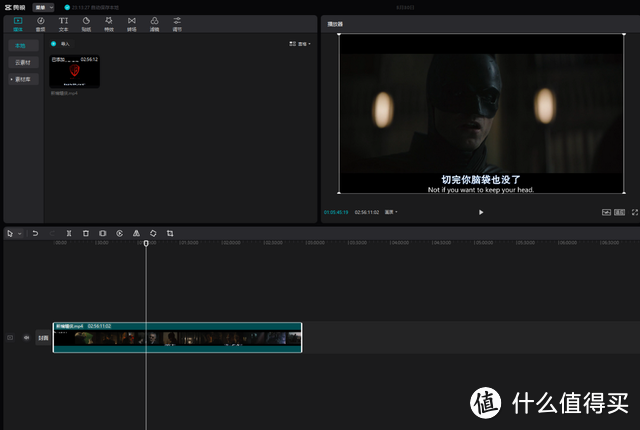Open the 调节 (Adjust) panel icon

(x=177, y=24)
